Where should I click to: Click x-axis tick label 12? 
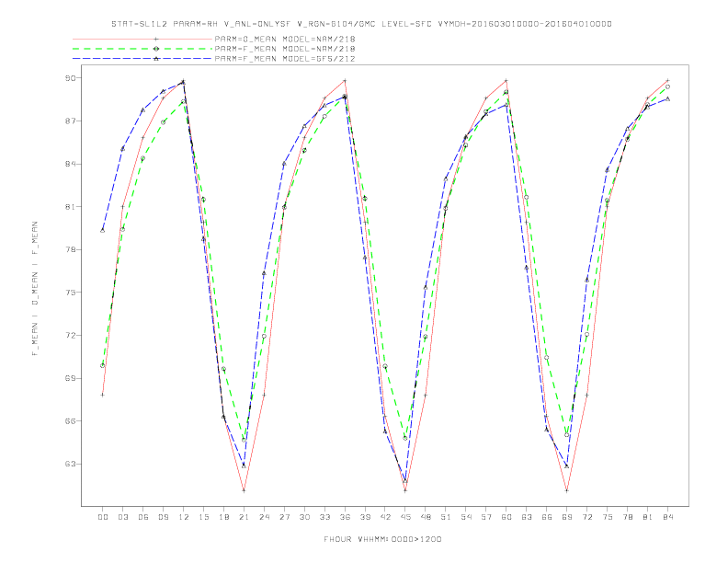(x=184, y=517)
